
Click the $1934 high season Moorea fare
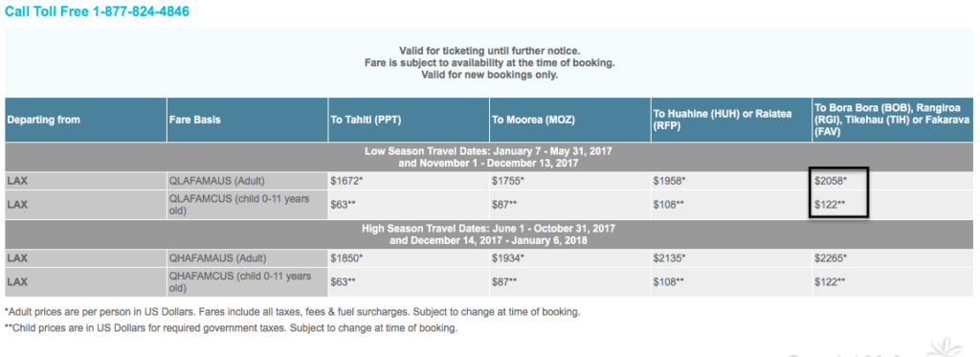(x=508, y=258)
